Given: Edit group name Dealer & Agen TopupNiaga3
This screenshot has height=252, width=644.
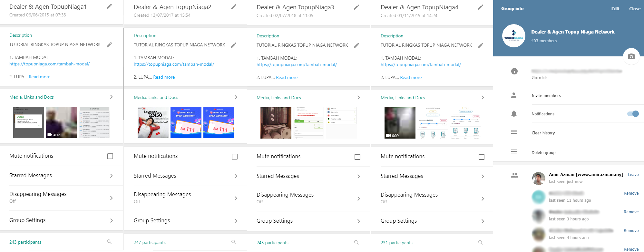Looking at the screenshot, I should 356,7.
